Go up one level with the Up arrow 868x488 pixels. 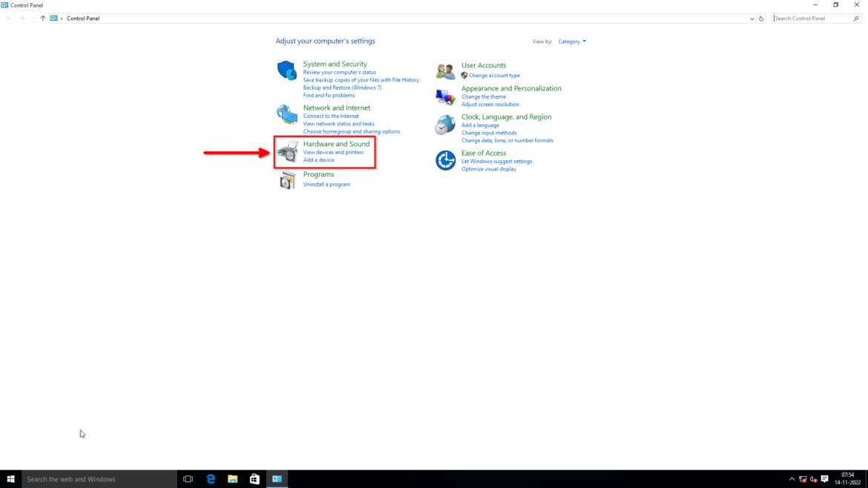coord(42,19)
